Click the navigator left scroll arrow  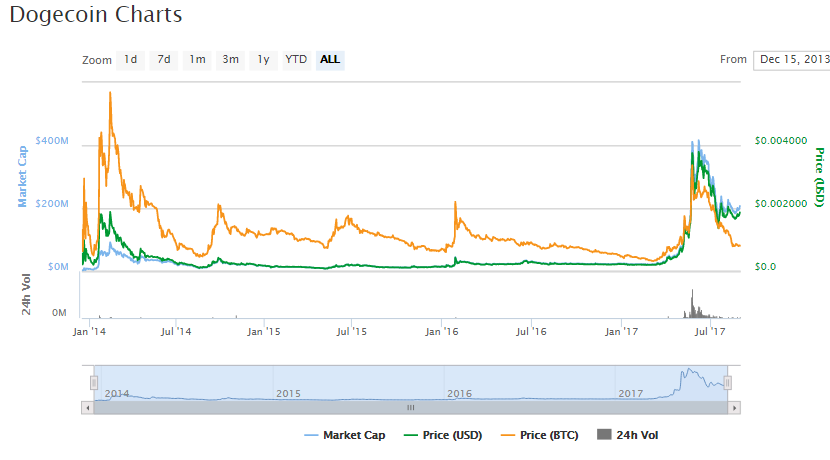(87, 408)
